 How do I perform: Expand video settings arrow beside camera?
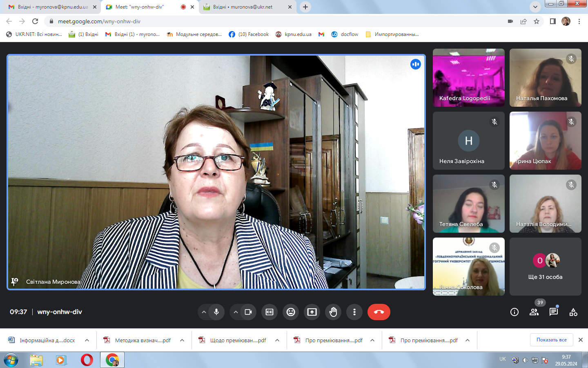[236, 312]
